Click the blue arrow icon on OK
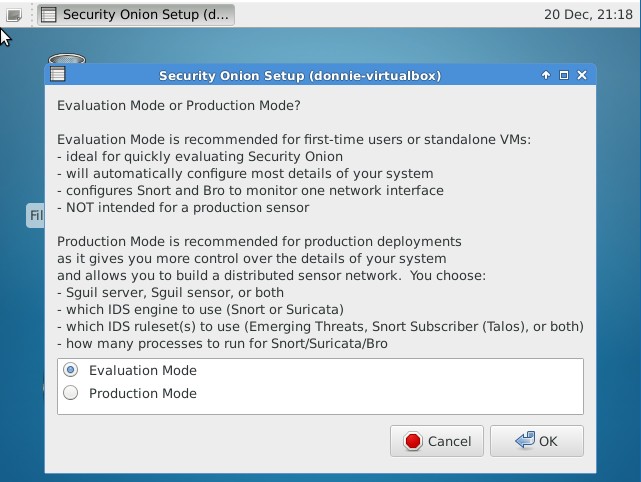 click(525, 441)
